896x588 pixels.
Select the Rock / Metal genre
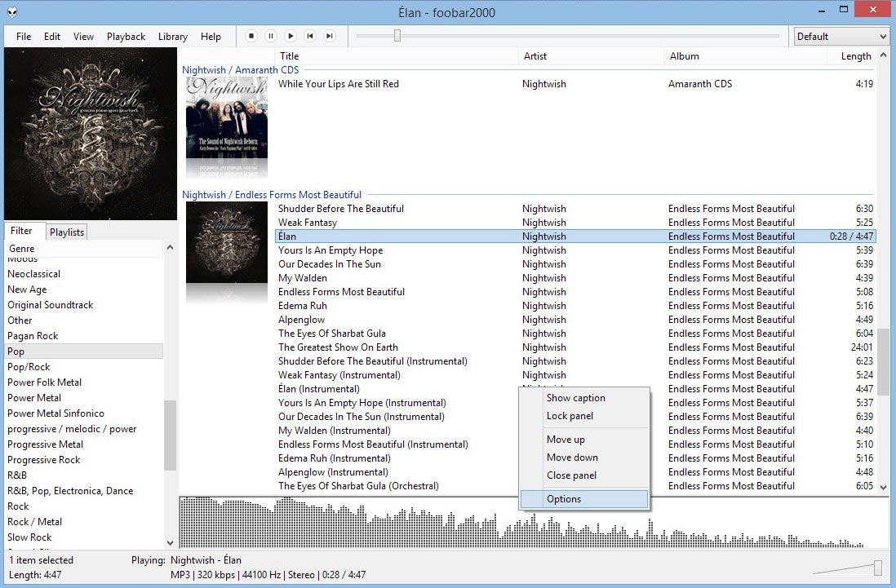(83, 522)
